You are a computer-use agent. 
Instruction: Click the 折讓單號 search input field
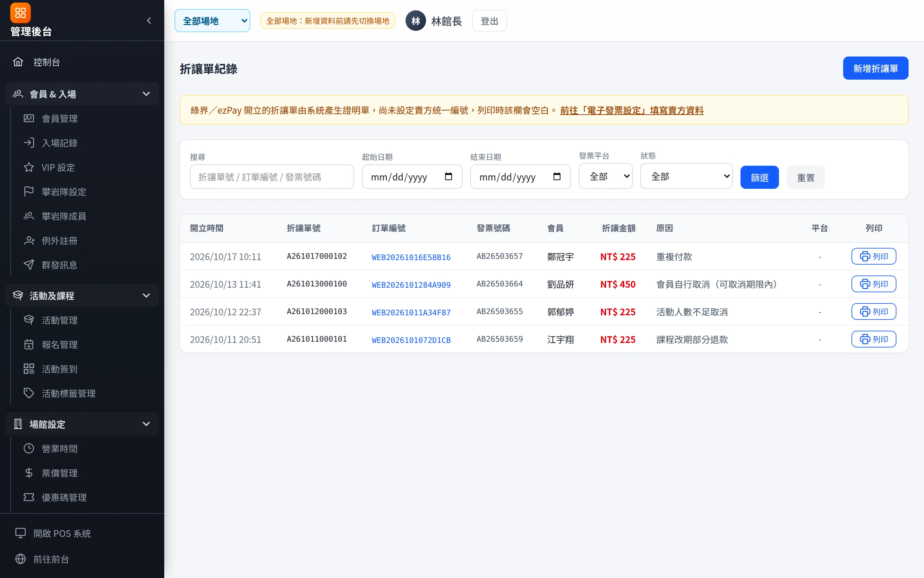(x=272, y=177)
